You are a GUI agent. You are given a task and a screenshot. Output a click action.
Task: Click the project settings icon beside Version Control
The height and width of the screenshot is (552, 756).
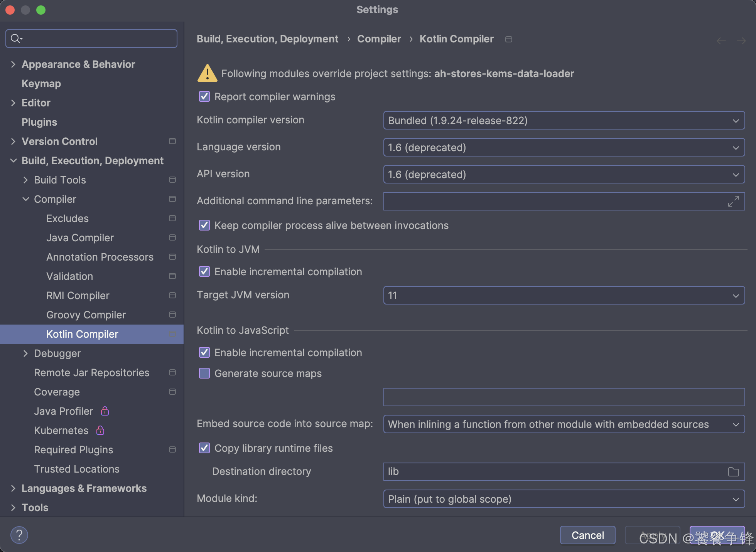172,141
